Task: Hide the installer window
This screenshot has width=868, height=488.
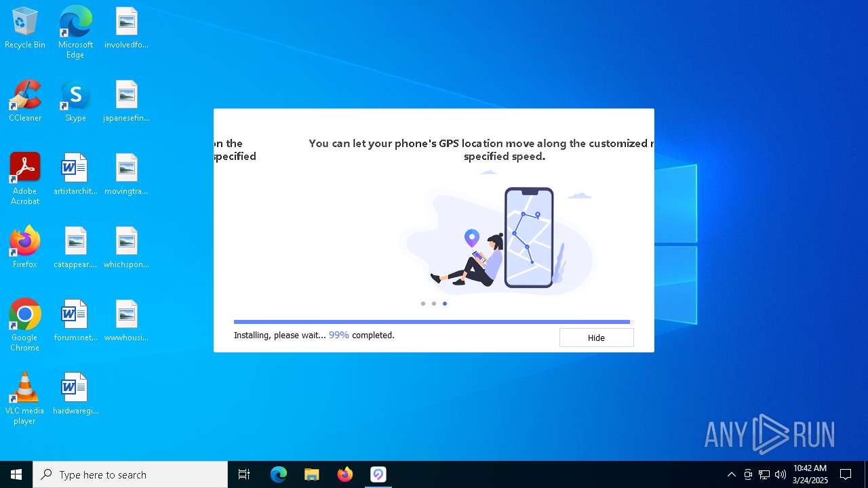Action: tap(596, 338)
